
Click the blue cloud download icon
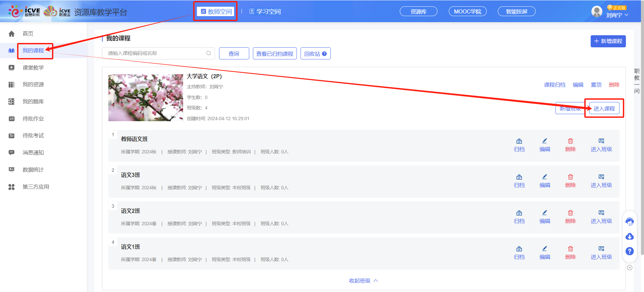[630, 237]
